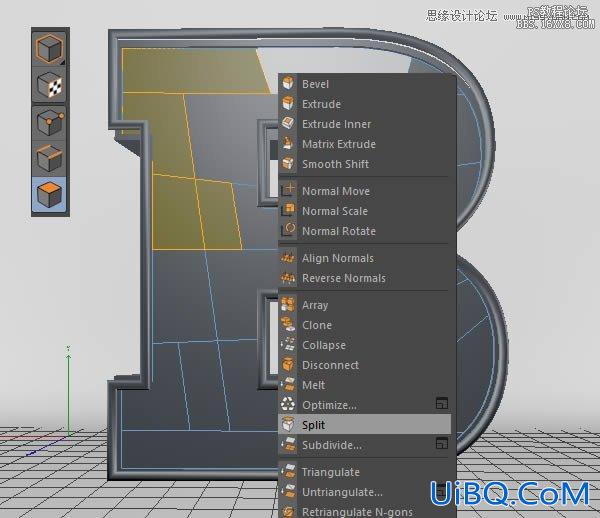Click the Bevel icon in context menu

[288, 83]
